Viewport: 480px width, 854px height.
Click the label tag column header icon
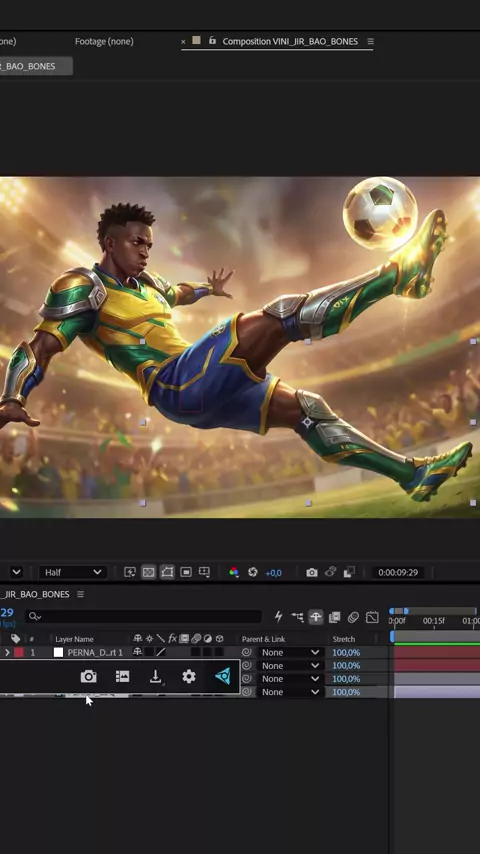[15, 639]
